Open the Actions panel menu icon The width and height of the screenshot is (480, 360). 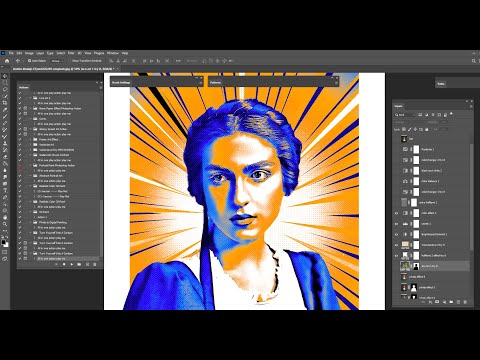tap(101, 87)
